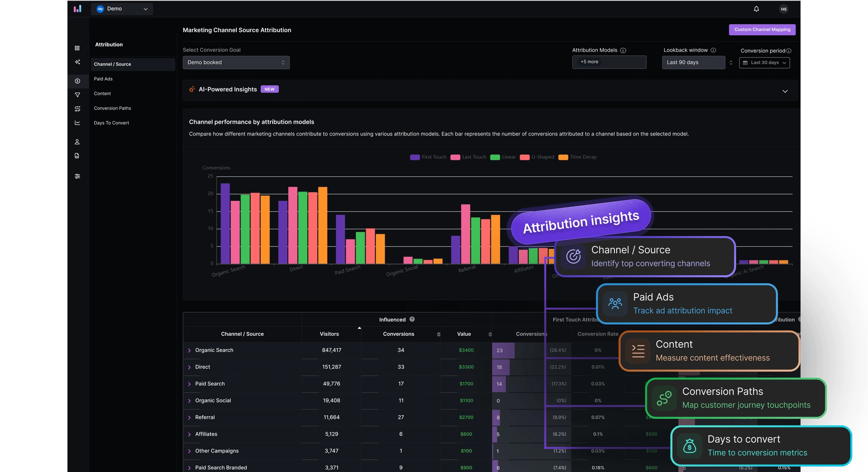Viewport: 868px width, 472px height.
Task: Open Conversion Paths in Attribution menu
Action: pos(113,108)
